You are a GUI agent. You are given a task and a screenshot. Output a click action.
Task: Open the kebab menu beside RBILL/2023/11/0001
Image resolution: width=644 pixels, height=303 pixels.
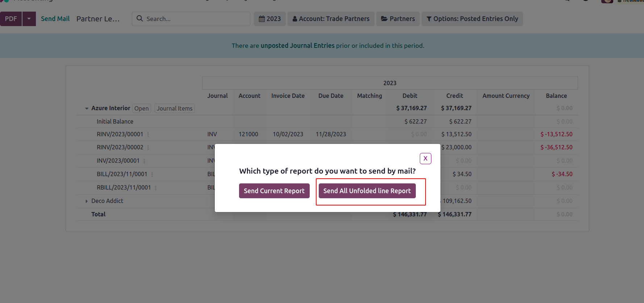[x=156, y=188]
